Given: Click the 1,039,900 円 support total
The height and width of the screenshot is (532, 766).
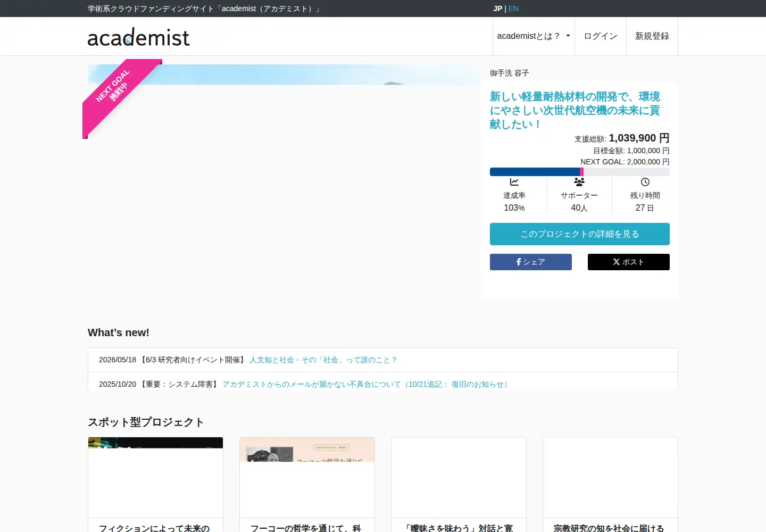Looking at the screenshot, I should pyautogui.click(x=639, y=138).
